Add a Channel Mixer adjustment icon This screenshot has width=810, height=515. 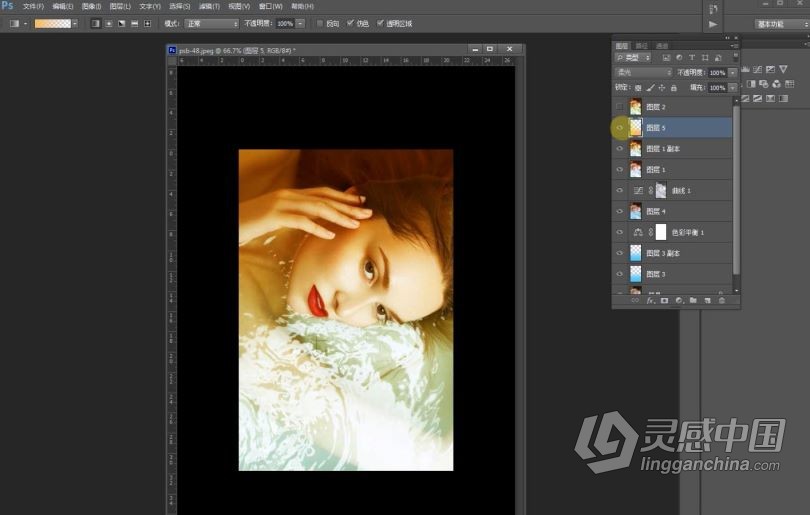776,84
